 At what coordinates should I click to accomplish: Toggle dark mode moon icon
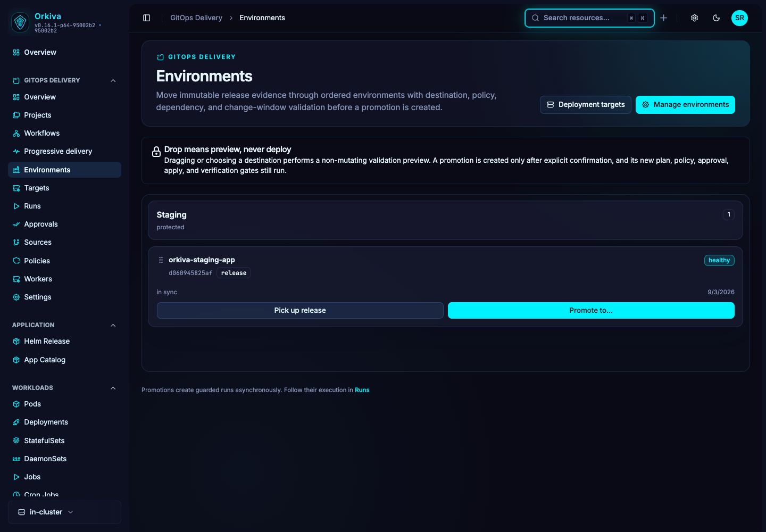(x=717, y=18)
